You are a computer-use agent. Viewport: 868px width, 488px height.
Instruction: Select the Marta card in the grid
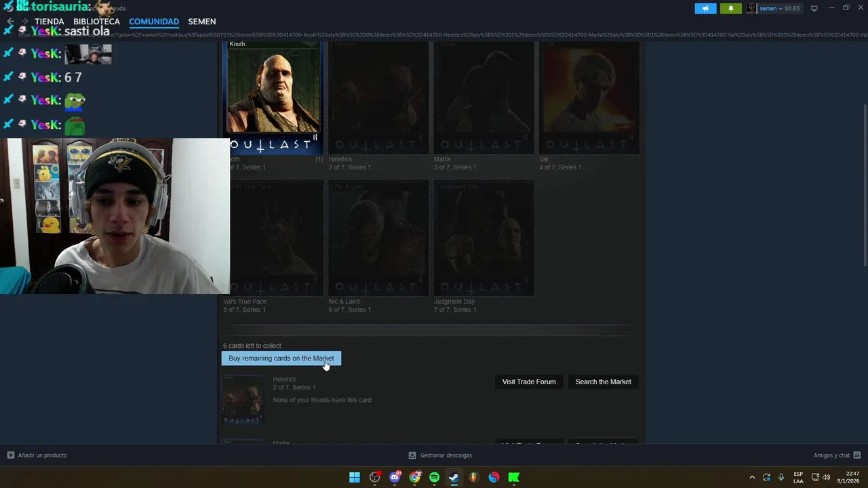[x=484, y=97]
